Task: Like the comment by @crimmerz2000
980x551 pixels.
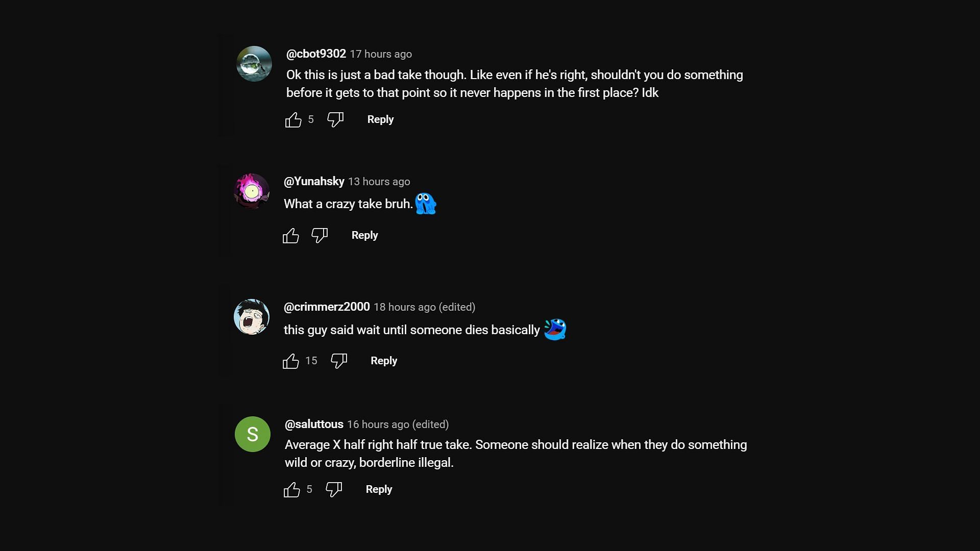Action: point(291,361)
